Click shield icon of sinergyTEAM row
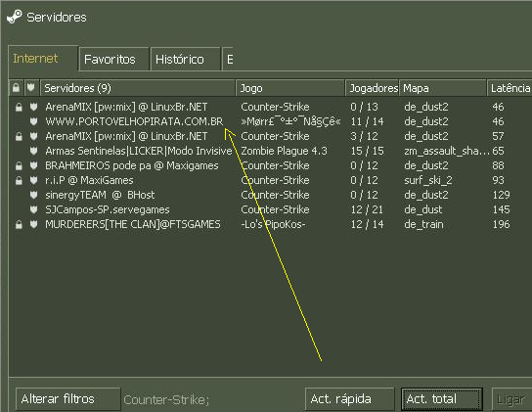Viewport: 532px width, 412px height. click(33, 195)
